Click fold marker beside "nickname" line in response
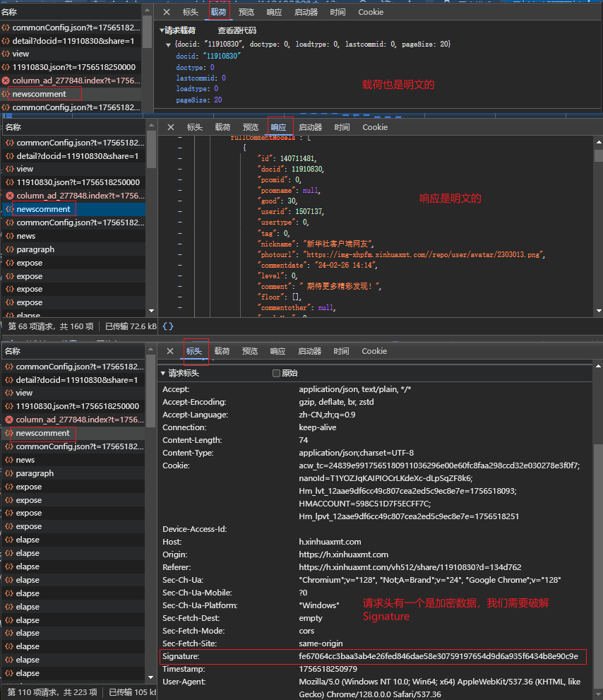This screenshot has width=603, height=700. [180, 244]
